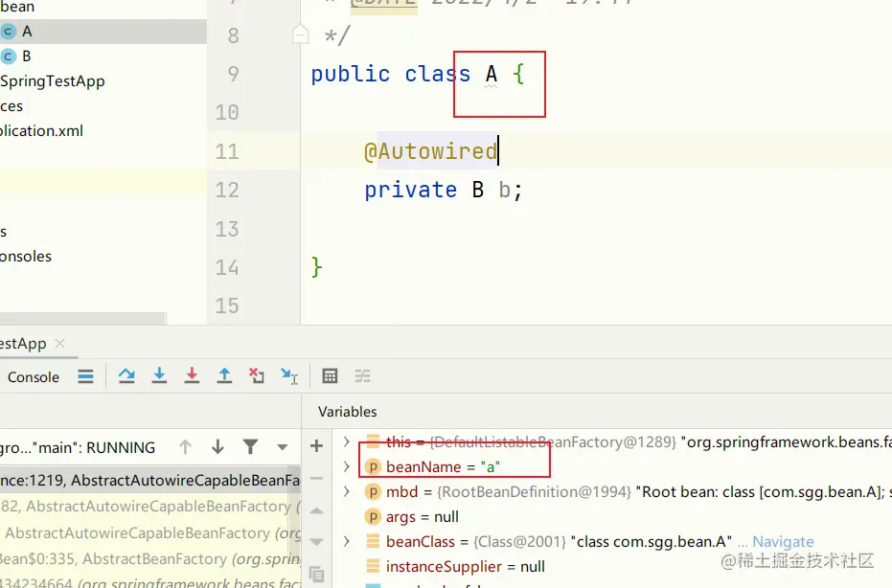Select class A in the project tree
Screen dimensions: 892x588
pos(103,32)
